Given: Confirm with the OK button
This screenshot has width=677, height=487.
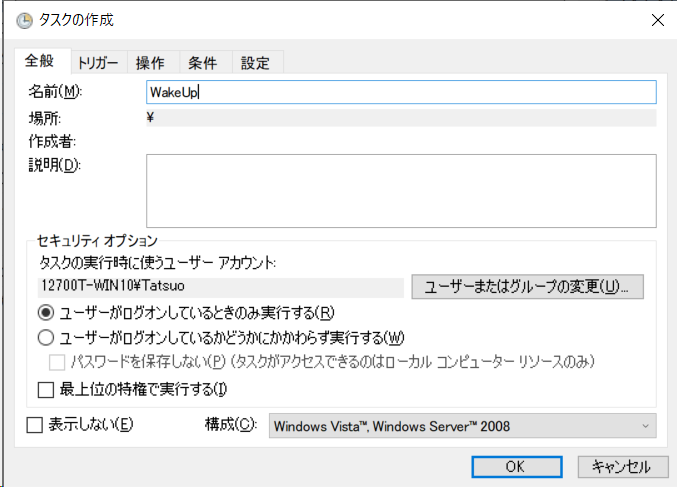Looking at the screenshot, I should click(x=514, y=466).
